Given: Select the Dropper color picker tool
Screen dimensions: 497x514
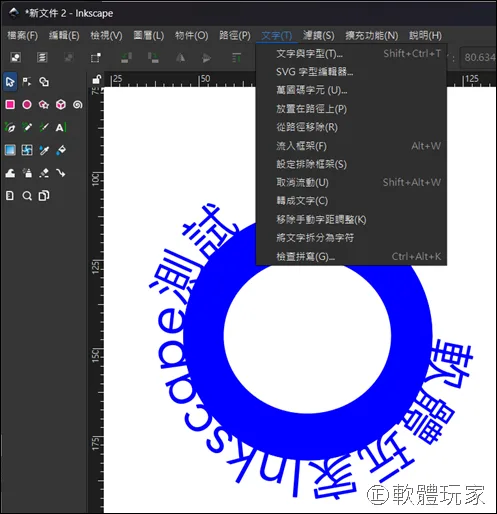Looking at the screenshot, I should (x=44, y=150).
